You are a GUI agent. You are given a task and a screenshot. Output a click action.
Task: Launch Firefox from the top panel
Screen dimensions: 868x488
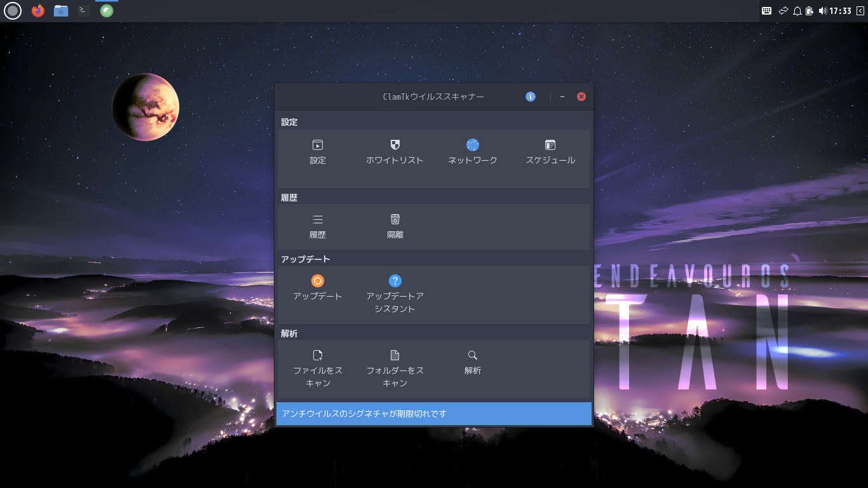click(x=38, y=11)
